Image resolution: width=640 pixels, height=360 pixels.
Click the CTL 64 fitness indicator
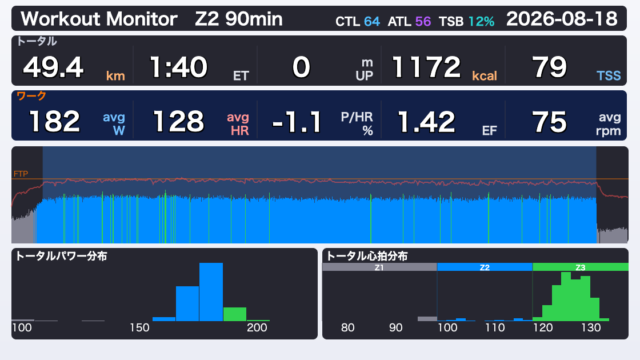[x=358, y=21]
